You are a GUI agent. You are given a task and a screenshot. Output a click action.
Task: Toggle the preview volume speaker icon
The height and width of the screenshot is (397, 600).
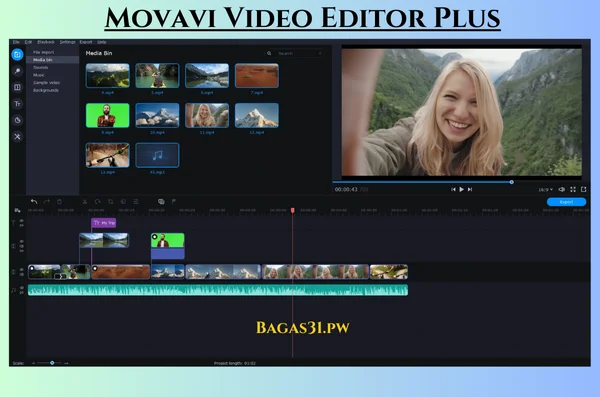[561, 189]
